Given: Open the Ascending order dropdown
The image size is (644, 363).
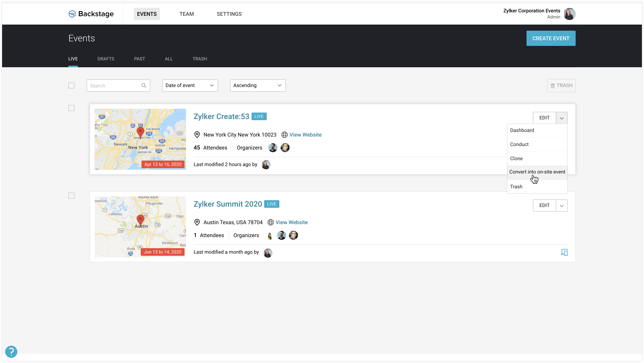Looking at the screenshot, I should 258,86.
